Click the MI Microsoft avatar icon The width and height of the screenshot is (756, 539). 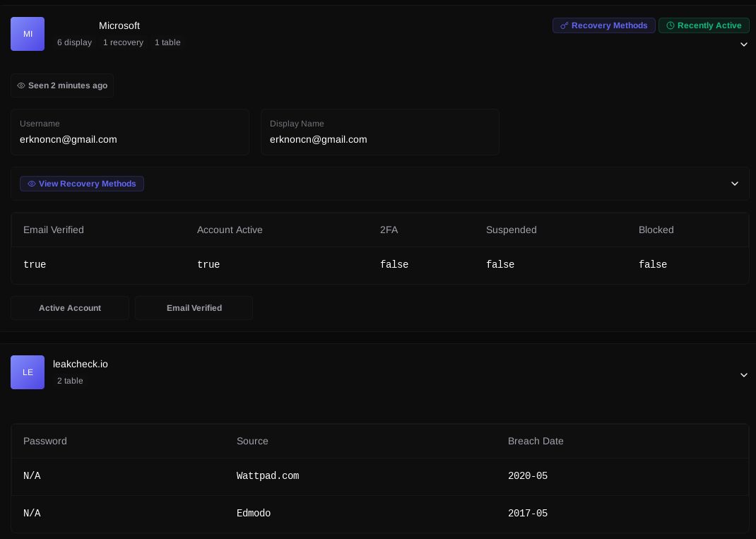[28, 34]
